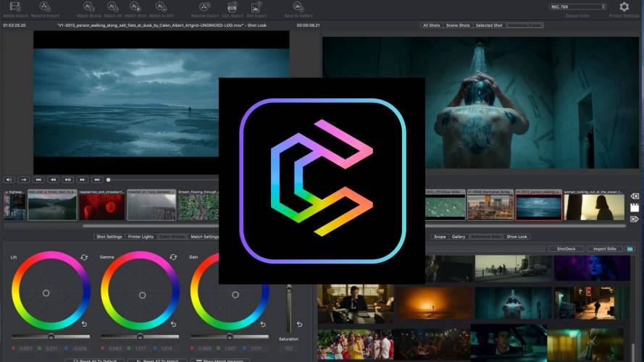Image resolution: width=644 pixels, height=362 pixels.
Task: Click the Gamma luminance slider handle
Action: pyautogui.click(x=140, y=337)
